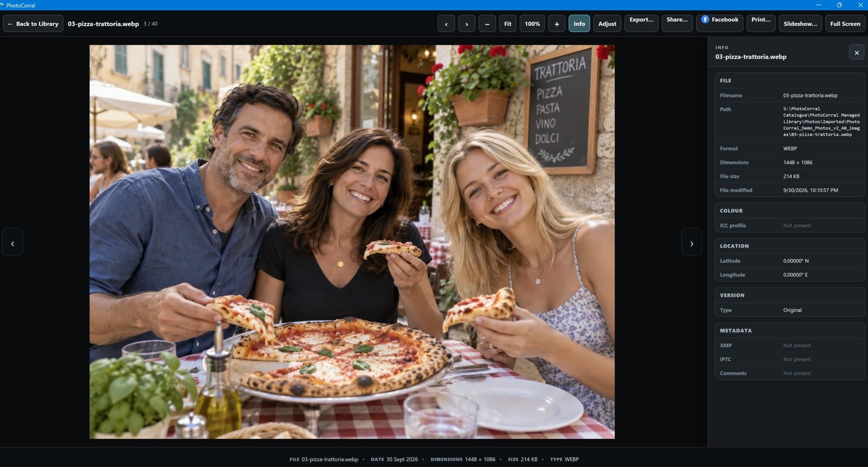Fit image to window

click(508, 24)
